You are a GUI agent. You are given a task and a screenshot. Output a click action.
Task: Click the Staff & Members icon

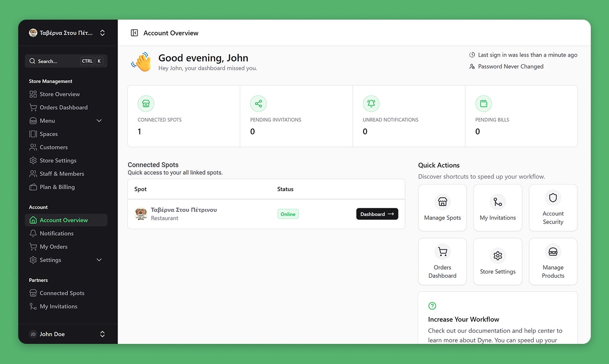point(32,173)
